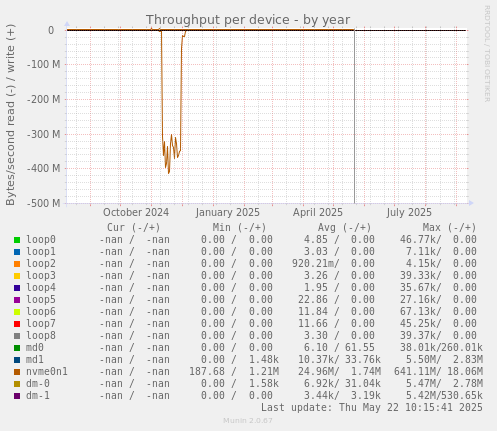Click the October 2024 axis label
The width and height of the screenshot is (497, 431).
tap(136, 213)
